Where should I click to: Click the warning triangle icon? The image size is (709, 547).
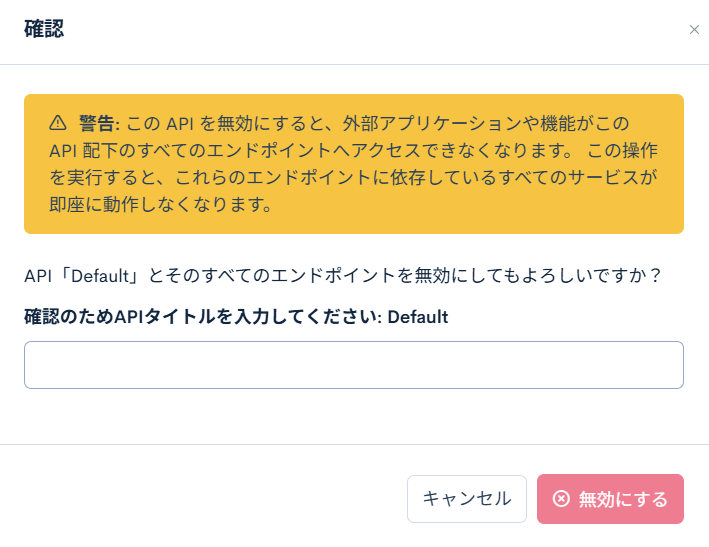click(57, 124)
